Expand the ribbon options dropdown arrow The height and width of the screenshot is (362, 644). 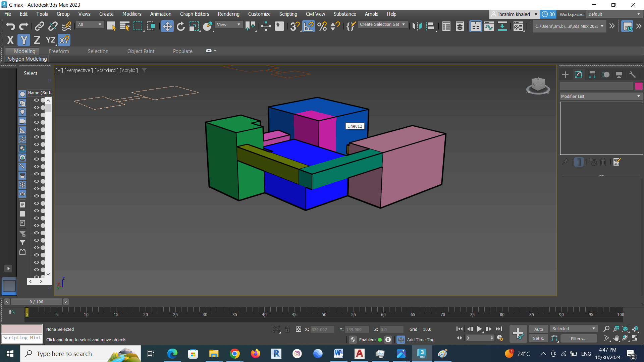(215, 51)
